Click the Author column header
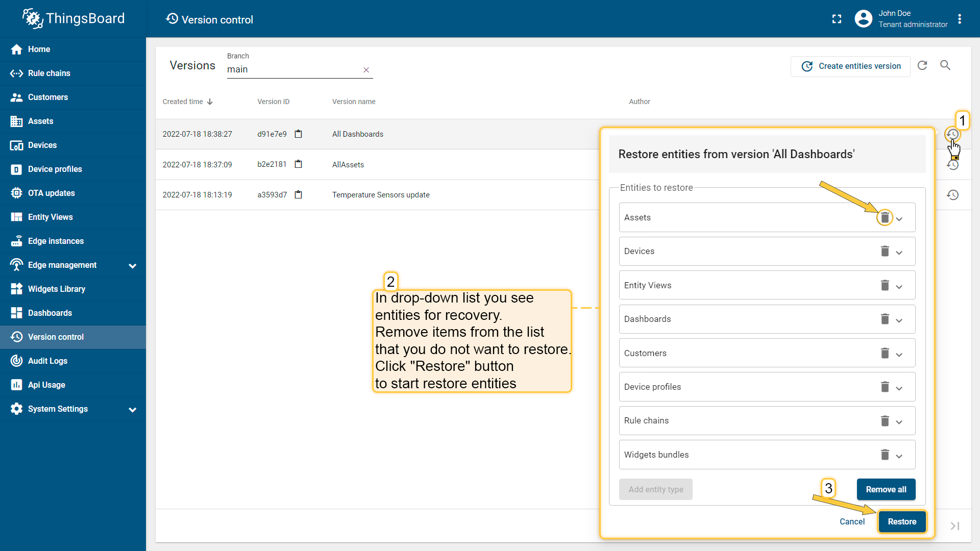The width and height of the screenshot is (980, 551). [640, 102]
